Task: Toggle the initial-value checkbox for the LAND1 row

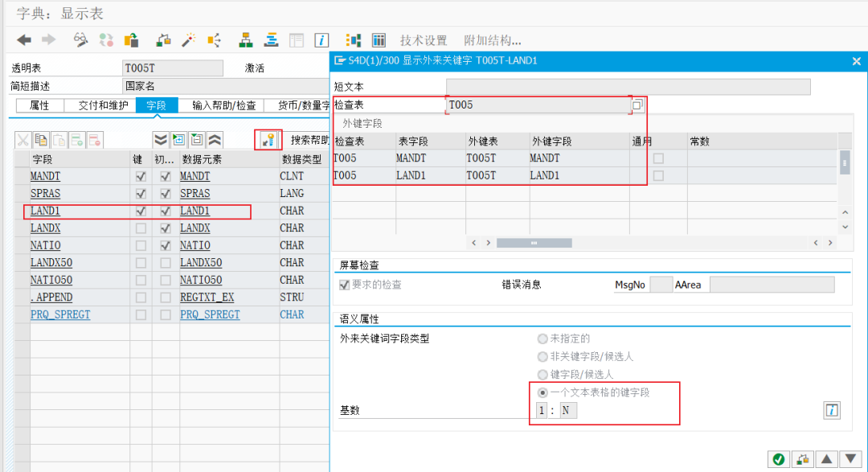Action: (165, 211)
